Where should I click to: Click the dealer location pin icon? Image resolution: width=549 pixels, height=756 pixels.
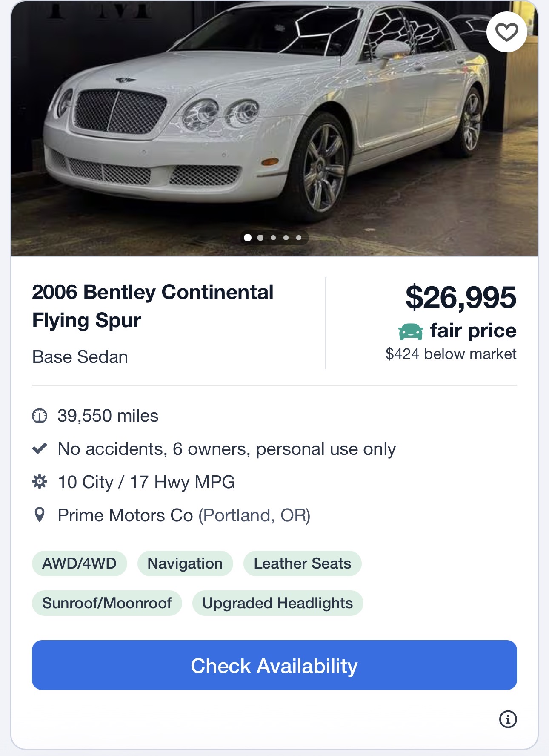click(40, 515)
